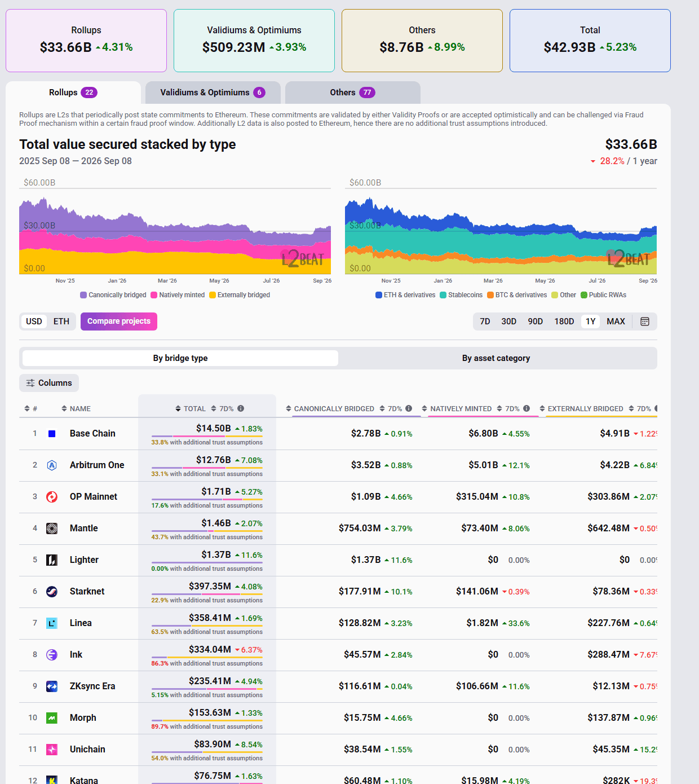The image size is (699, 784).
Task: Sort by Externally Bridged 7D% change
Action: [x=640, y=409]
